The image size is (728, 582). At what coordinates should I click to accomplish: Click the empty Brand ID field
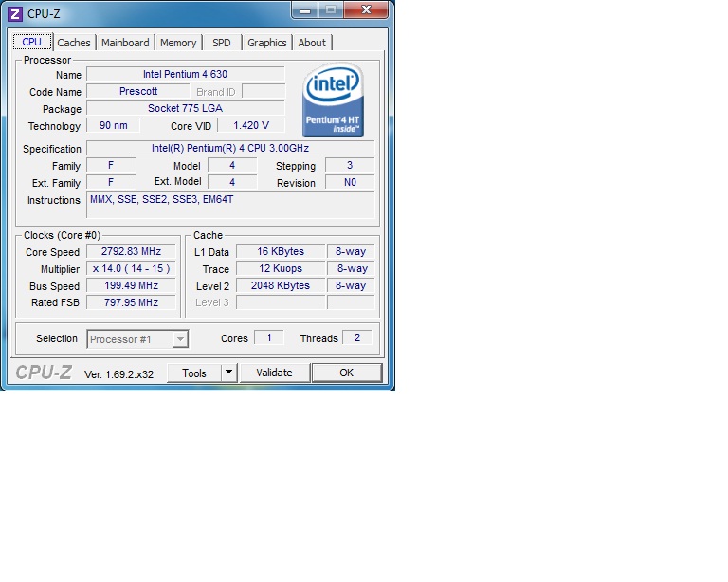click(264, 91)
